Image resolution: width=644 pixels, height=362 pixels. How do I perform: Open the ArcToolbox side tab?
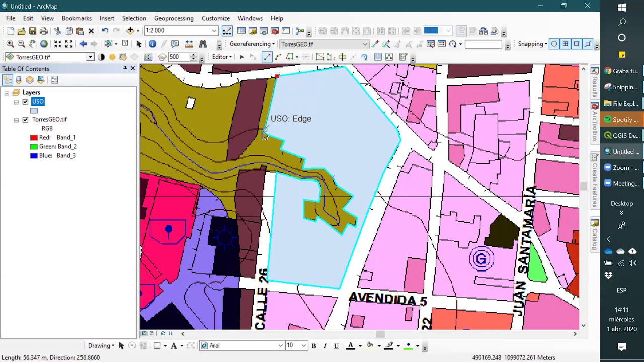tap(595, 123)
